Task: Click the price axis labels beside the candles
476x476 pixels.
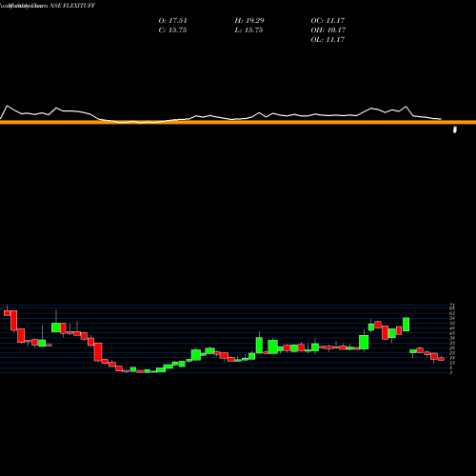Action: (452, 339)
